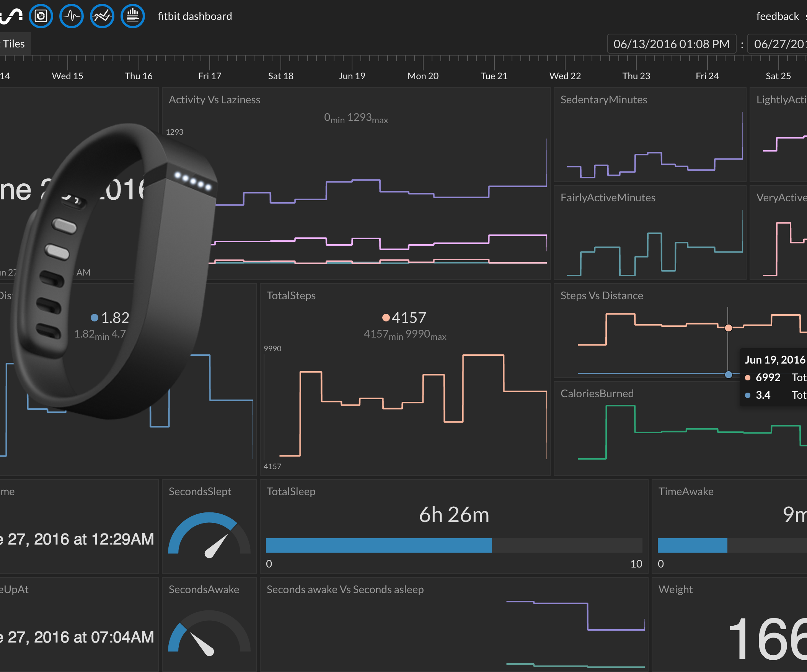Open the feedback link
This screenshot has width=807, height=672.
(x=778, y=16)
